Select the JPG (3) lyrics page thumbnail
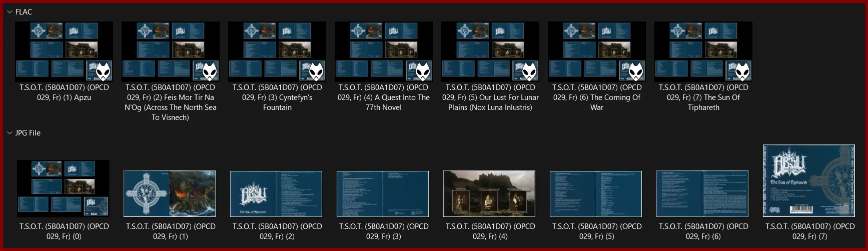 click(x=383, y=193)
